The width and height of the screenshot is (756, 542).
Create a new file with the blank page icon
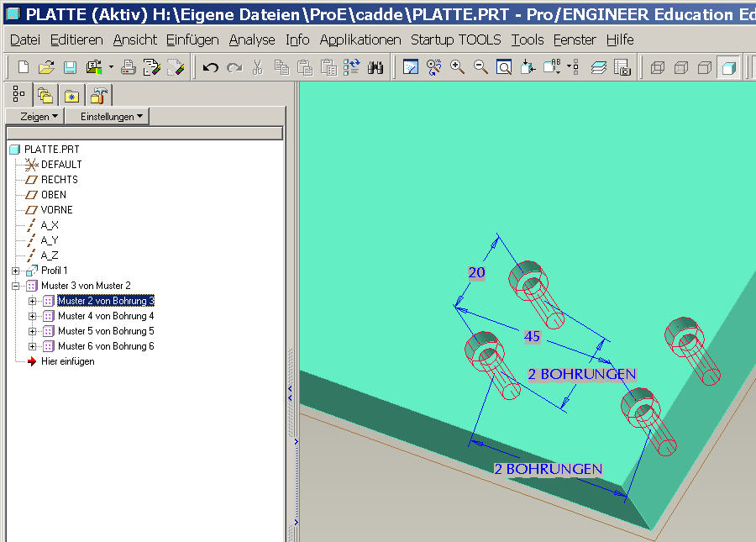click(x=23, y=67)
